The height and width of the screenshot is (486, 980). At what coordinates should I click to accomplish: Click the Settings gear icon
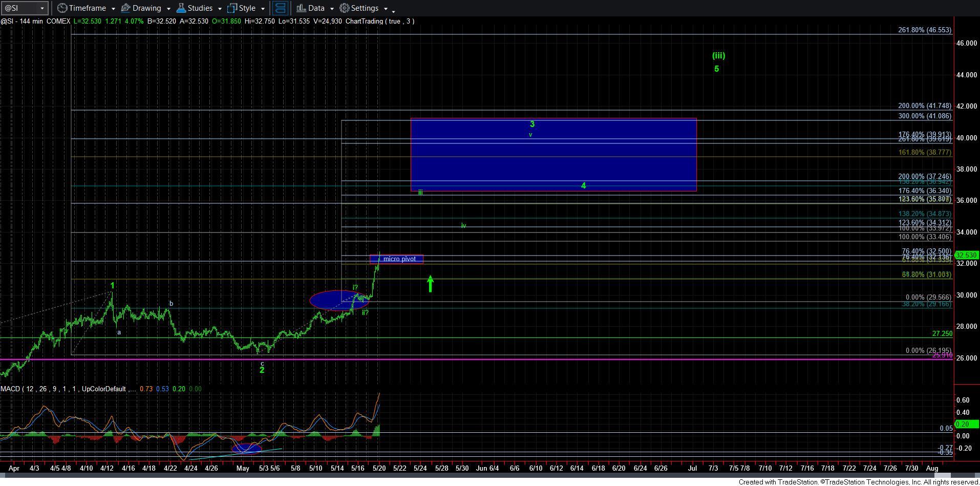pos(345,8)
